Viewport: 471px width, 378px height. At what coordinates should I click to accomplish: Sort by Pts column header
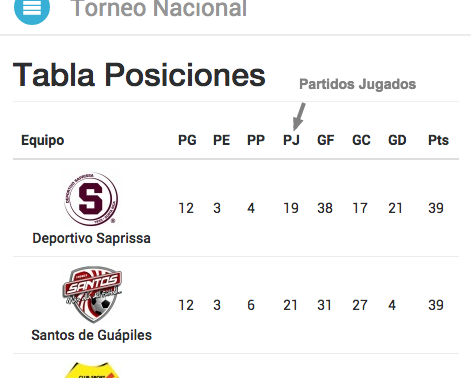[x=438, y=140]
